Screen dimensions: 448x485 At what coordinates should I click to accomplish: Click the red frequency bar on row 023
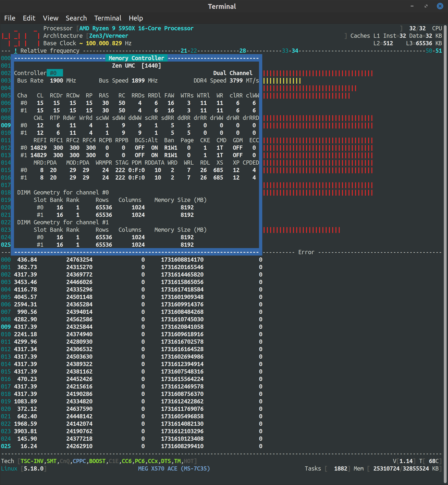[x=301, y=230]
